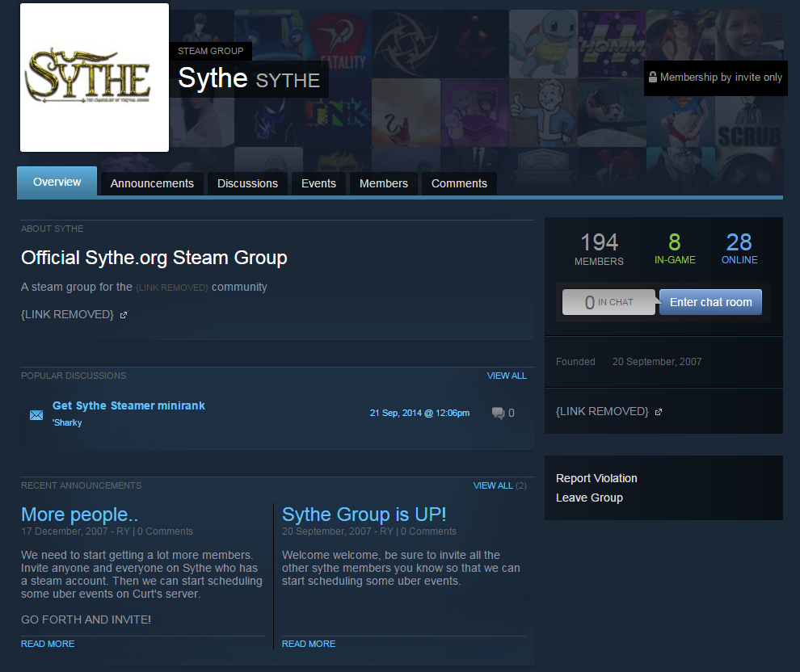Click the 8 In-Game count
This screenshot has height=672, width=800.
pyautogui.click(x=675, y=248)
